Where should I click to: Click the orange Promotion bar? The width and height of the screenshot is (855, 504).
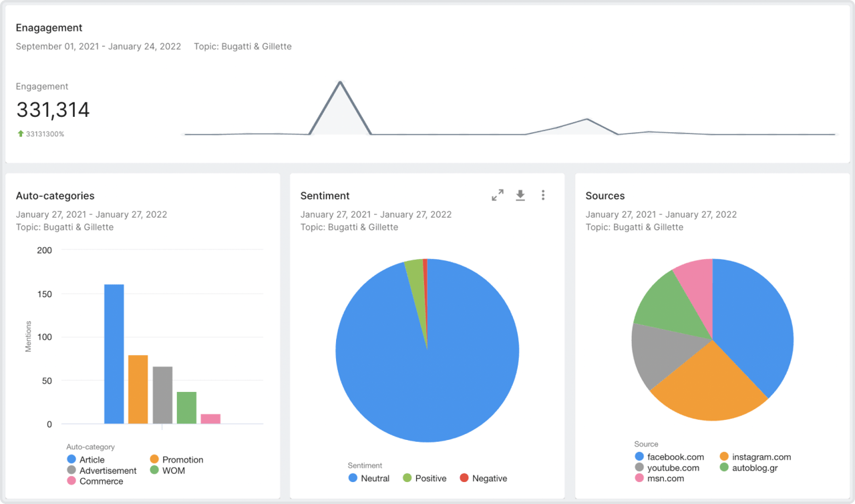coord(138,389)
